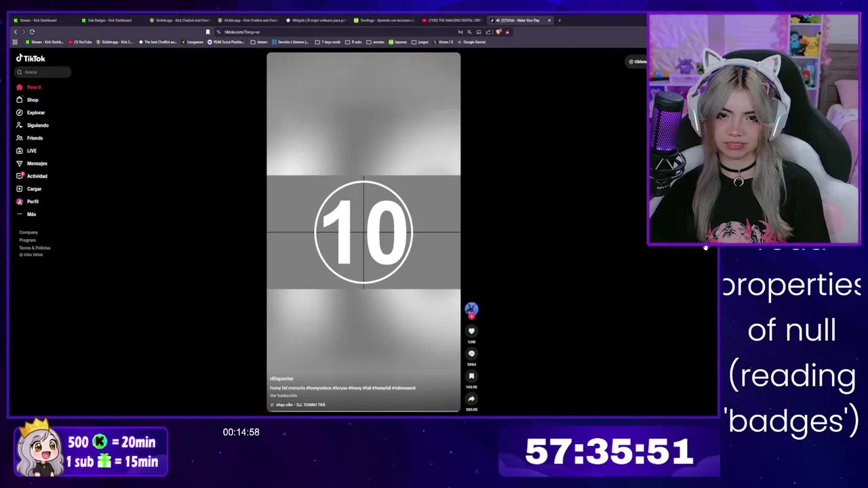
Task: Open the Perfil page
Action: (27, 201)
